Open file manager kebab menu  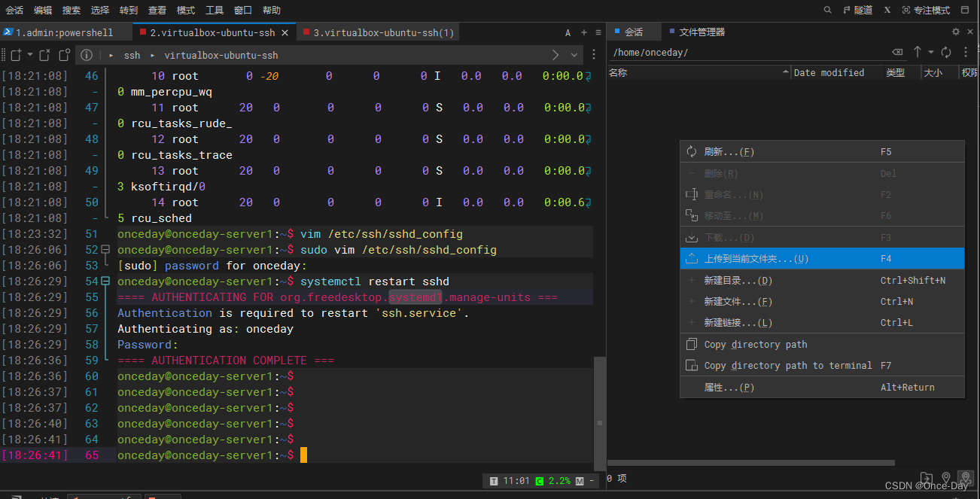967,53
